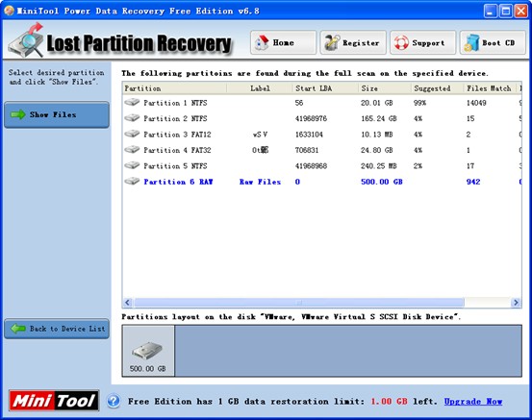The width and height of the screenshot is (532, 420).
Task: Select the Partition 1 NTFS drive icon
Action: (x=132, y=102)
